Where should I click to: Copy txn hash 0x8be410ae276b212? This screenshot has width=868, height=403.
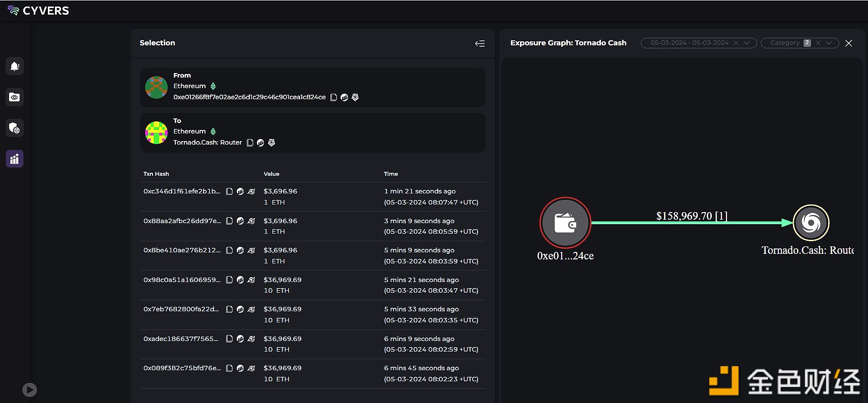[229, 250]
